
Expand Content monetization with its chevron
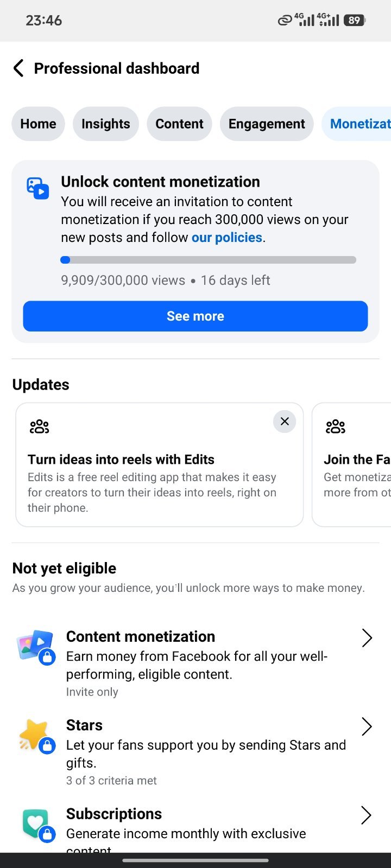pos(367,638)
